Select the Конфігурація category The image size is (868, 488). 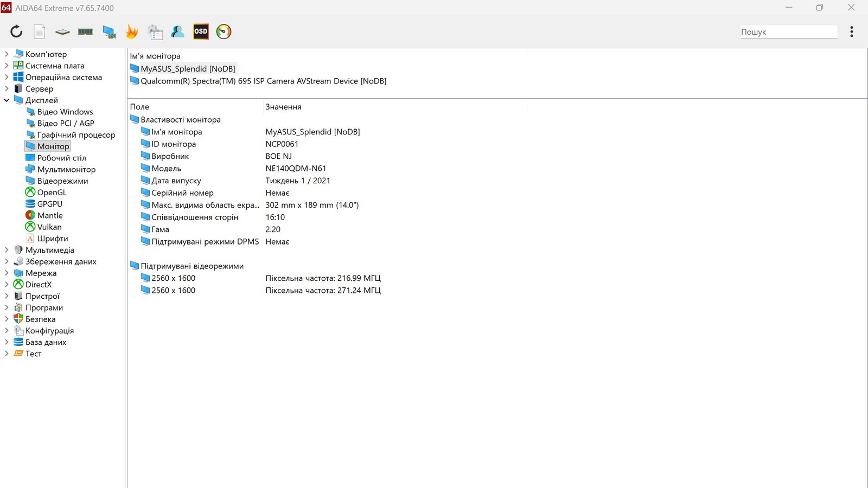coord(49,331)
